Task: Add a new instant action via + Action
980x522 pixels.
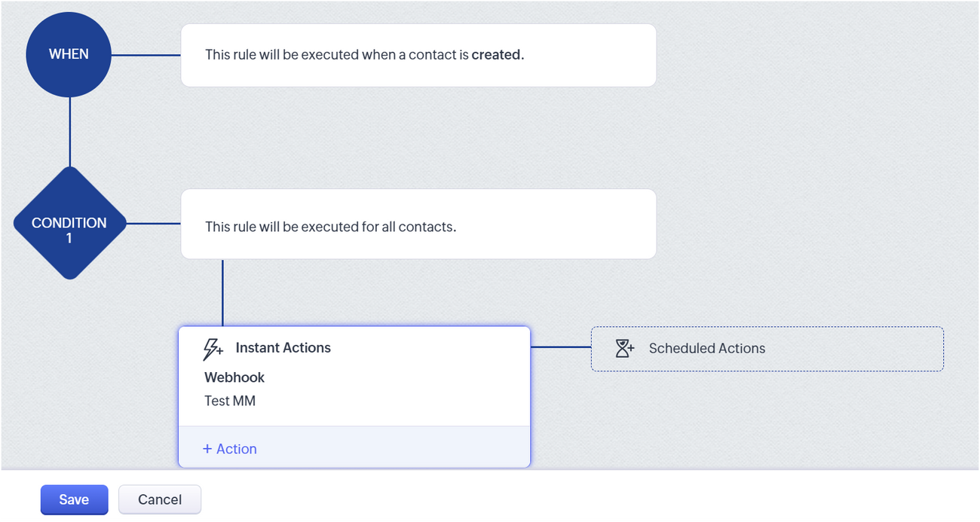Action: pyautogui.click(x=230, y=449)
